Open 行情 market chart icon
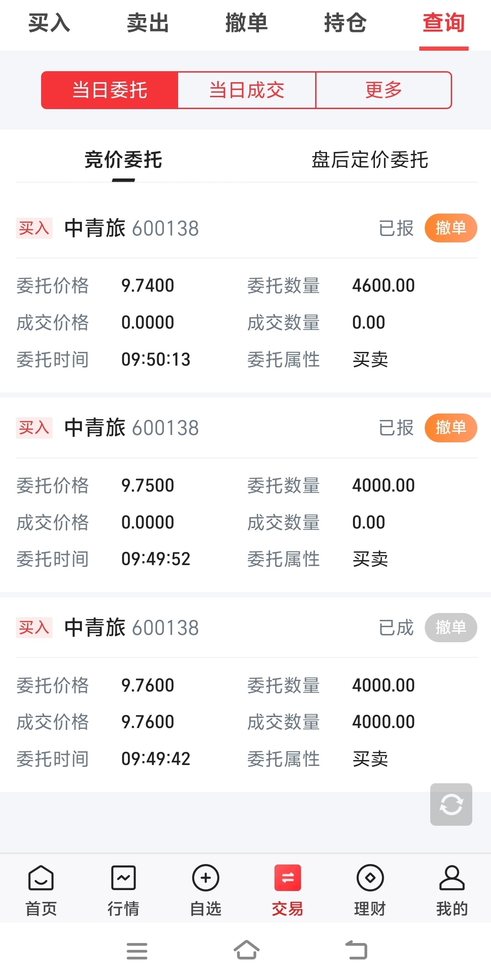 click(123, 878)
